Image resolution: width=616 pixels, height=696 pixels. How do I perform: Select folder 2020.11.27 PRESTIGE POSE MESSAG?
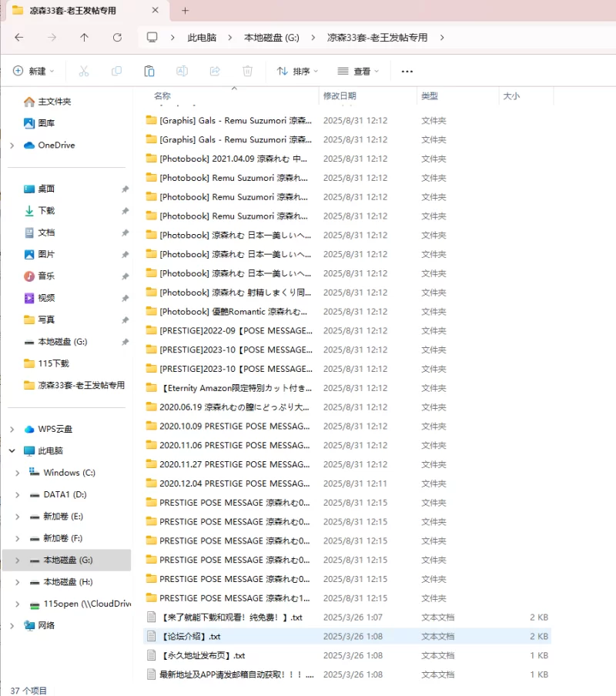[235, 464]
